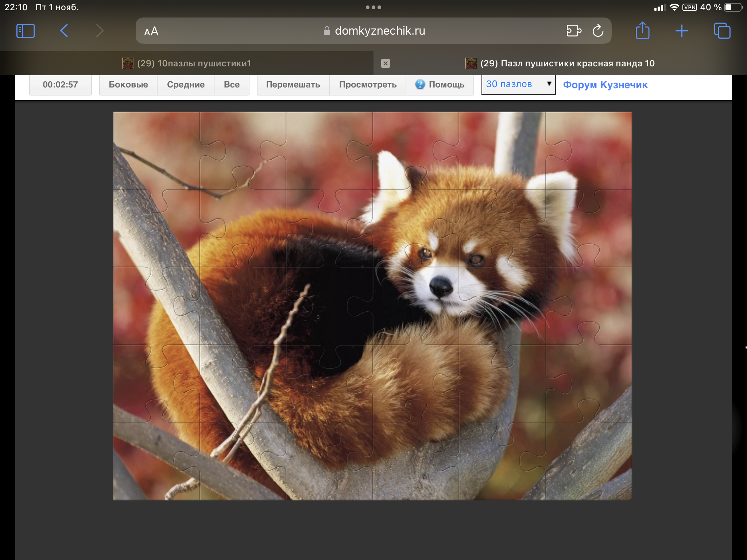Show Все pieces
The height and width of the screenshot is (560, 747).
coord(232,85)
